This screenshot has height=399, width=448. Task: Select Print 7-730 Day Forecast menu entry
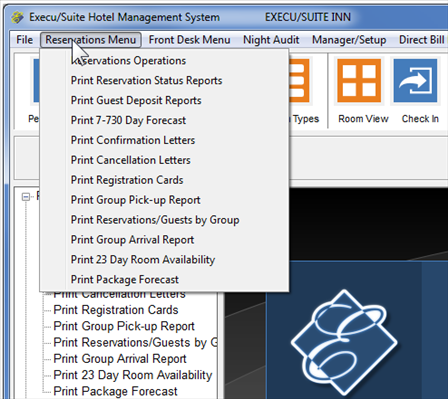[x=164, y=120]
